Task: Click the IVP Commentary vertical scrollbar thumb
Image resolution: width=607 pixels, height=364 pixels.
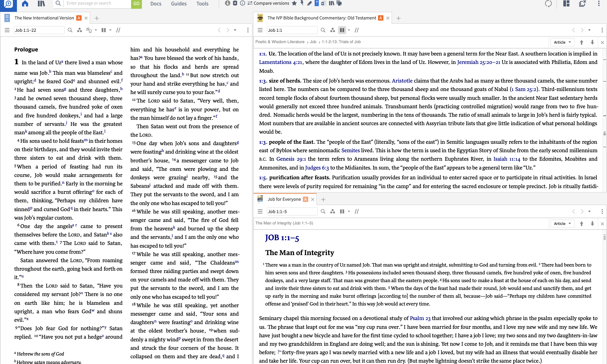Action: 604,133
